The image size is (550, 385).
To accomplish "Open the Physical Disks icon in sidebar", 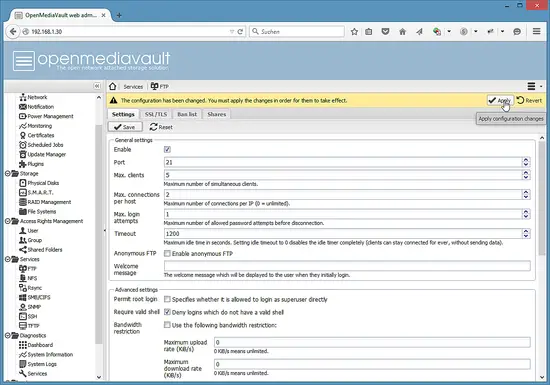I will pyautogui.click(x=23, y=183).
